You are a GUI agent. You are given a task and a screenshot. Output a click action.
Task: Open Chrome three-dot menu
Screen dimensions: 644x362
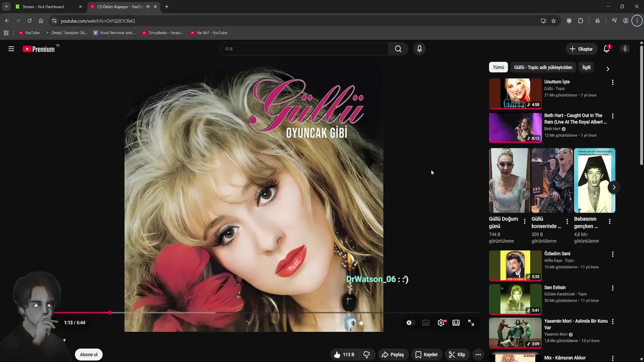click(637, 21)
